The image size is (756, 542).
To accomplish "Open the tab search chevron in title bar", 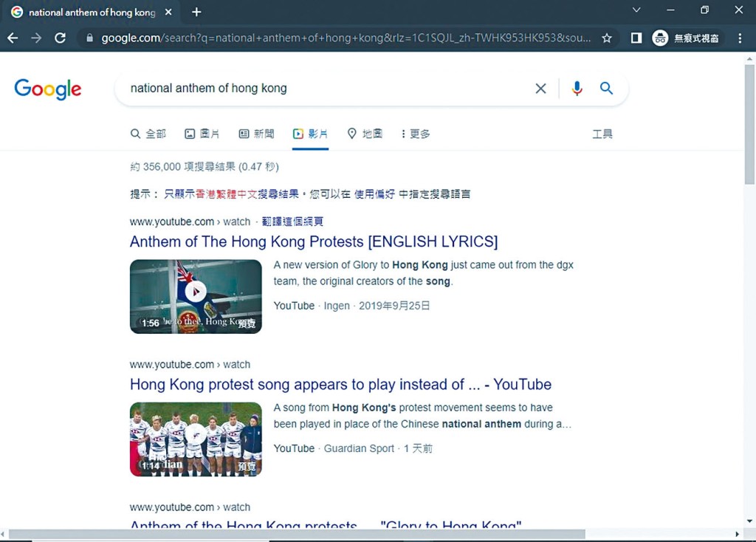I will point(636,10).
